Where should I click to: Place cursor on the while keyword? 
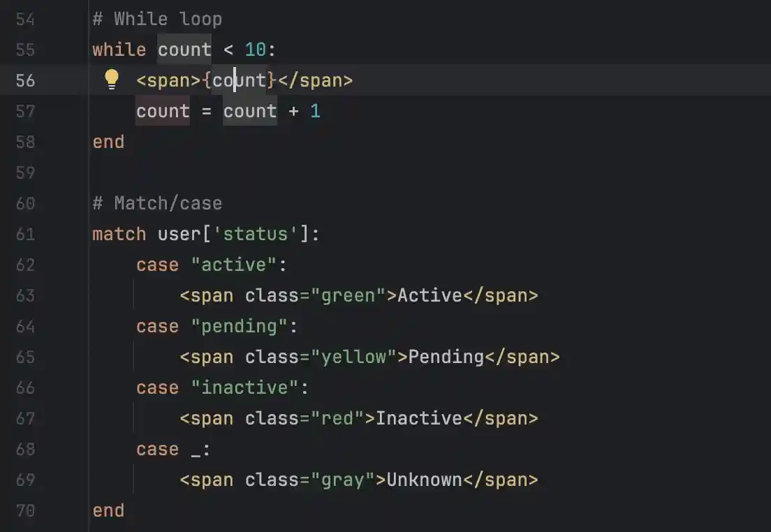point(119,49)
